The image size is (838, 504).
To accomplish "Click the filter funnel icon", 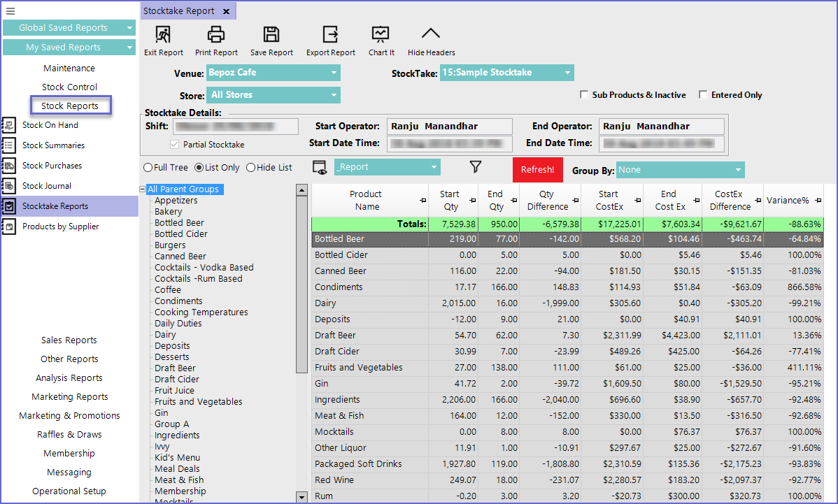I will [476, 167].
